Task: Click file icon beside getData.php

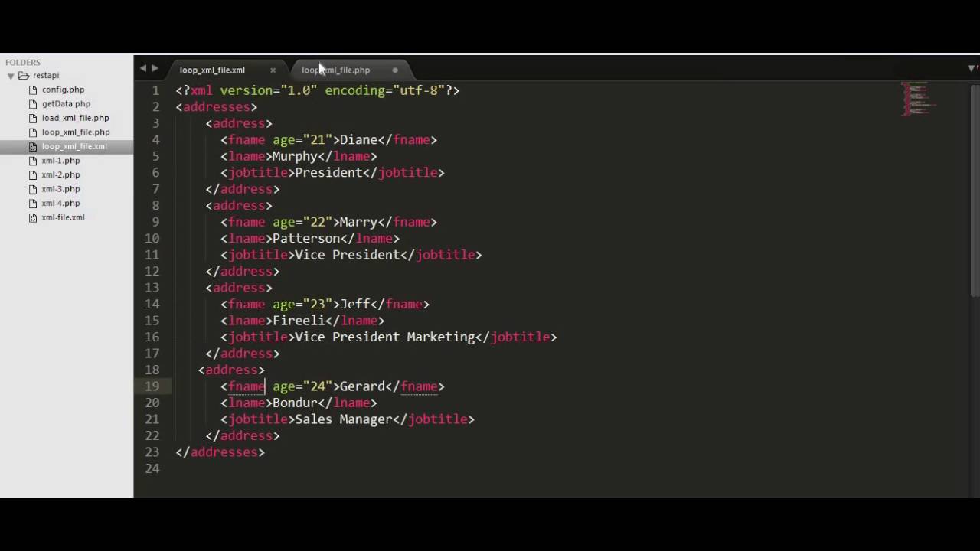Action: click(33, 104)
